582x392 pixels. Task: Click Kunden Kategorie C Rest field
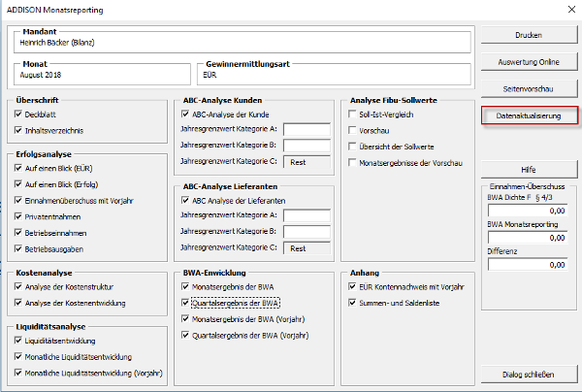tap(307, 162)
